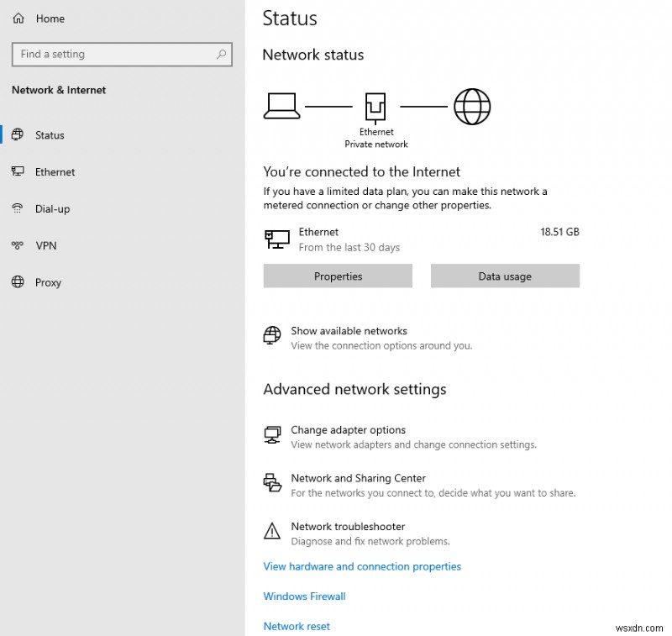Click the Home icon in sidebar
672x636 pixels.
18,18
